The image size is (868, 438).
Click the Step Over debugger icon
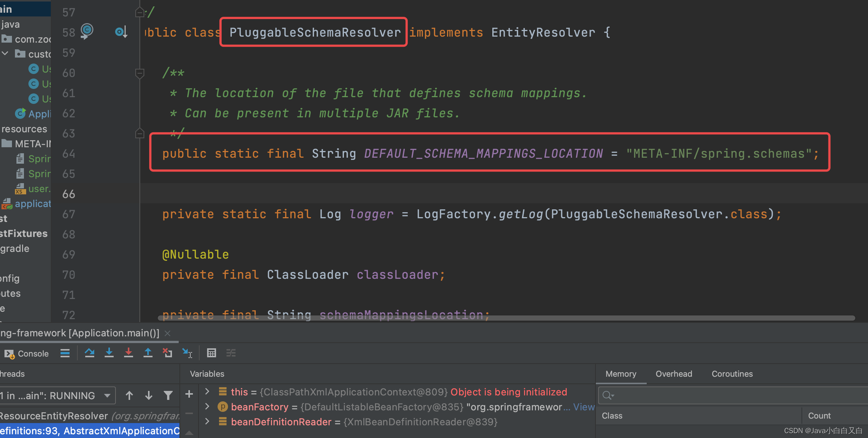(90, 353)
